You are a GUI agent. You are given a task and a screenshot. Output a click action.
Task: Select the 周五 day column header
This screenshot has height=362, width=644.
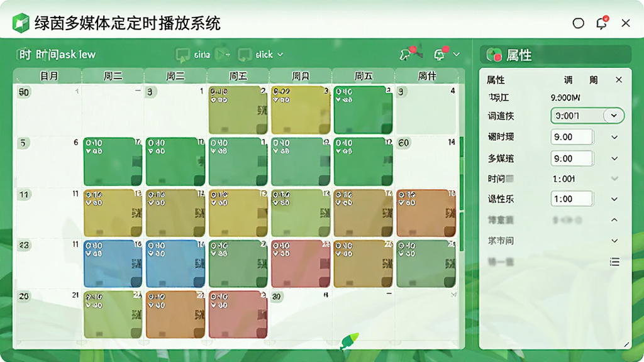[363, 76]
